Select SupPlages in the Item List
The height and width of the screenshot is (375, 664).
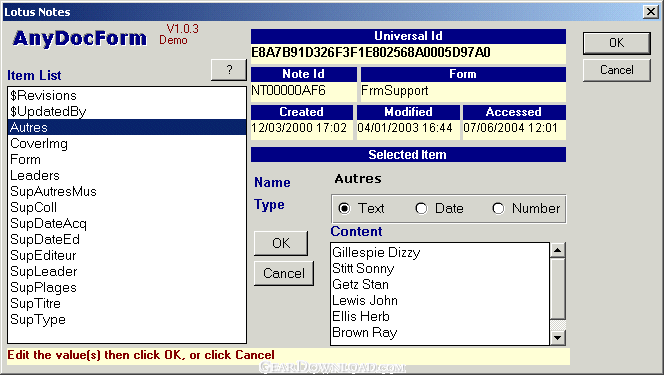tap(127, 287)
